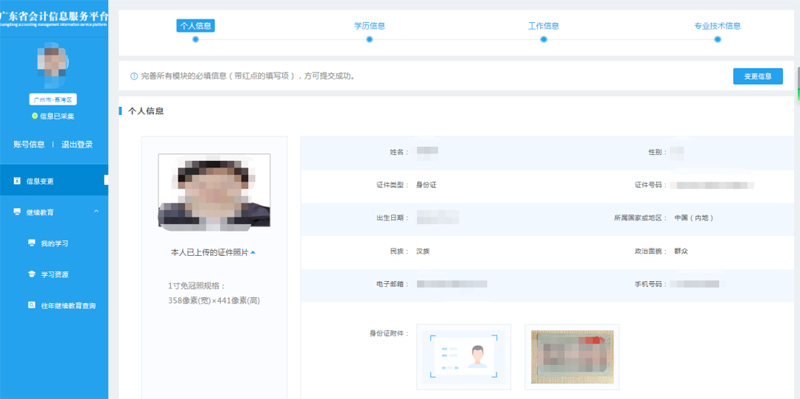Click the 身份证 certificate type value
The height and width of the screenshot is (399, 800).
(x=426, y=185)
